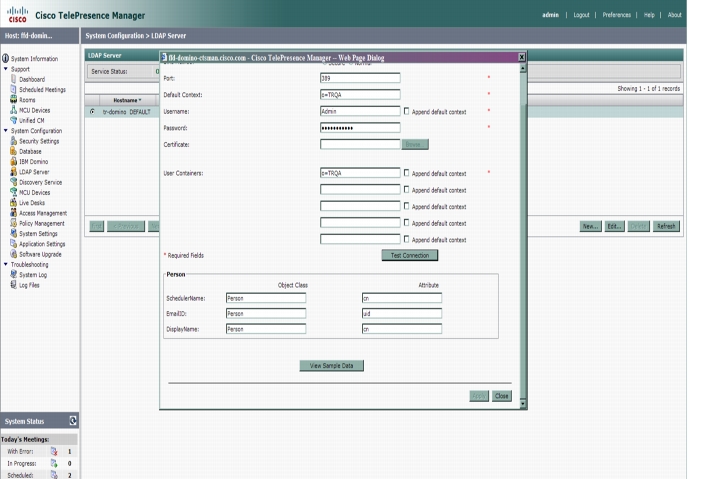Image resolution: width=701 pixels, height=479 pixels.
Task: Click the Default Context input field
Action: tap(360, 94)
